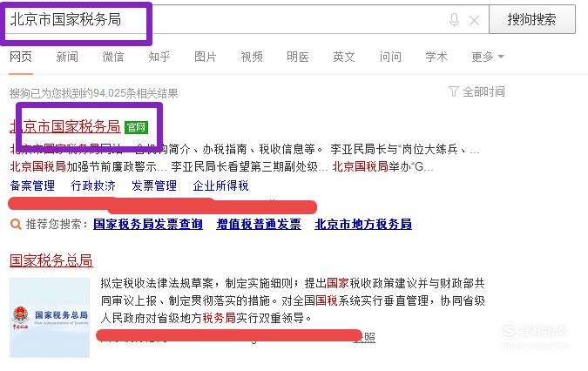Viewport: 588px width, 371px height.
Task: Click the green 官网 badge
Action: coord(136,127)
